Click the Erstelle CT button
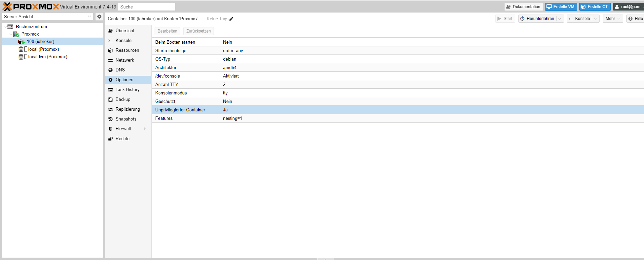 (x=595, y=7)
